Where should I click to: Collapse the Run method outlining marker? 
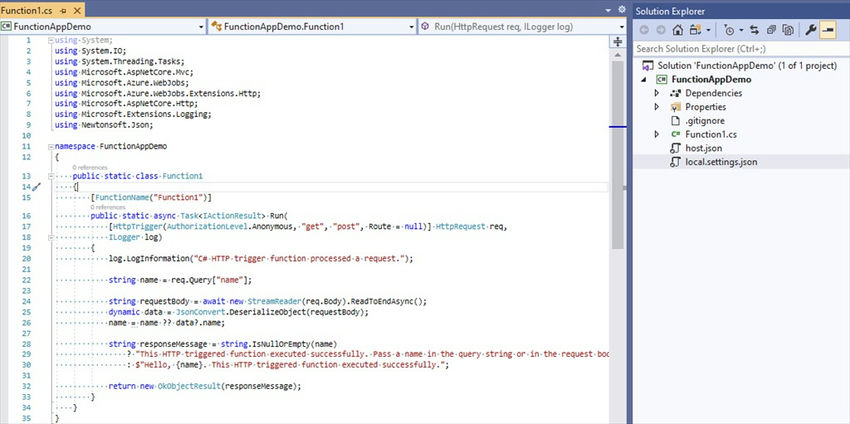tap(51, 237)
